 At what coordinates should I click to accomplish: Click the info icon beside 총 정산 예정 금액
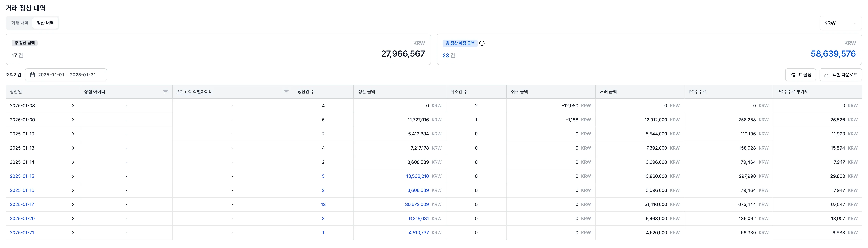tap(482, 43)
